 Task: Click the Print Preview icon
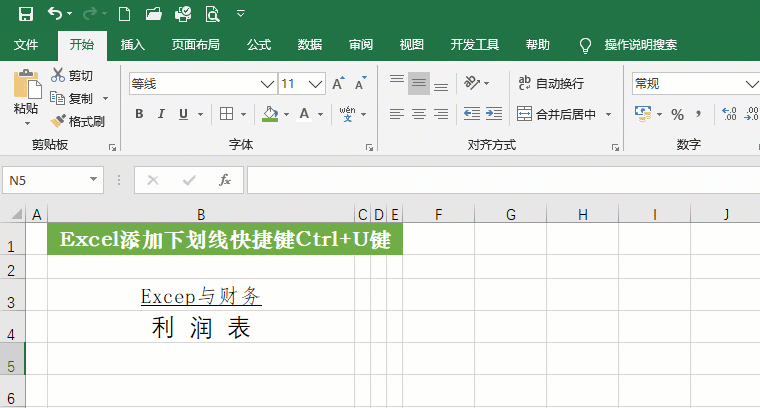click(212, 14)
